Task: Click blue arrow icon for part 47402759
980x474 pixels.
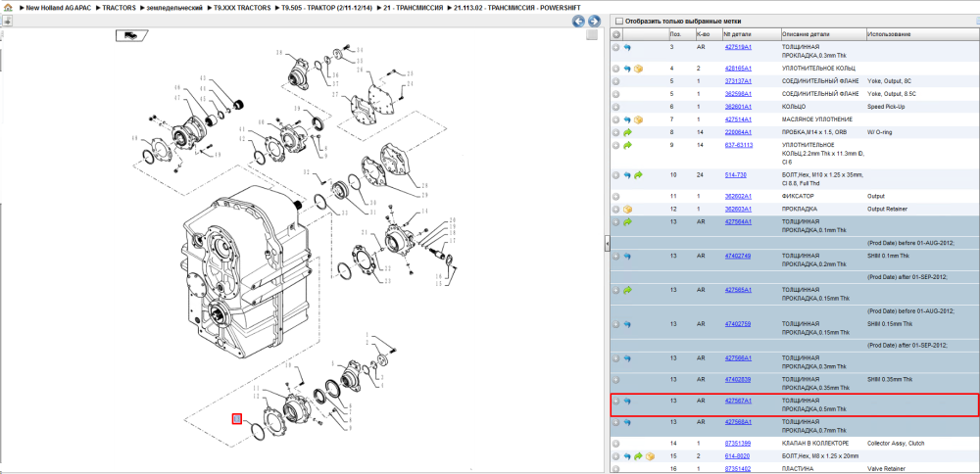Action: 627,325
